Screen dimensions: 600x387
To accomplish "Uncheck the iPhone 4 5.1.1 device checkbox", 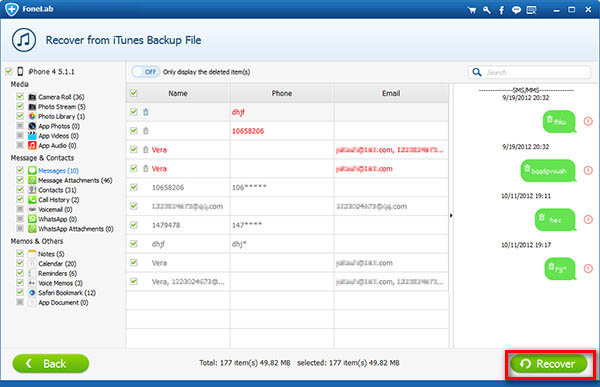I will (x=9, y=71).
